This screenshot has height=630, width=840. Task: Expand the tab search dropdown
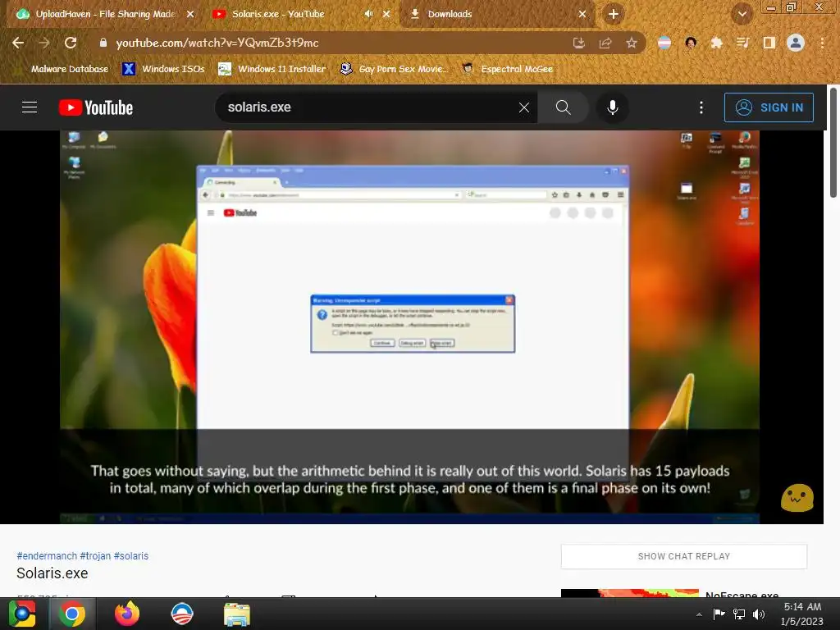click(x=742, y=14)
